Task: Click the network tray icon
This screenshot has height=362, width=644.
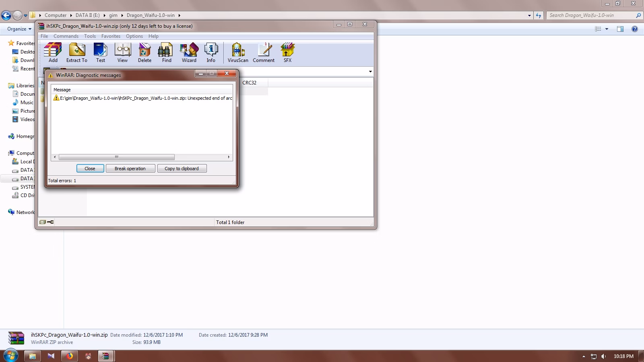Action: point(594,356)
